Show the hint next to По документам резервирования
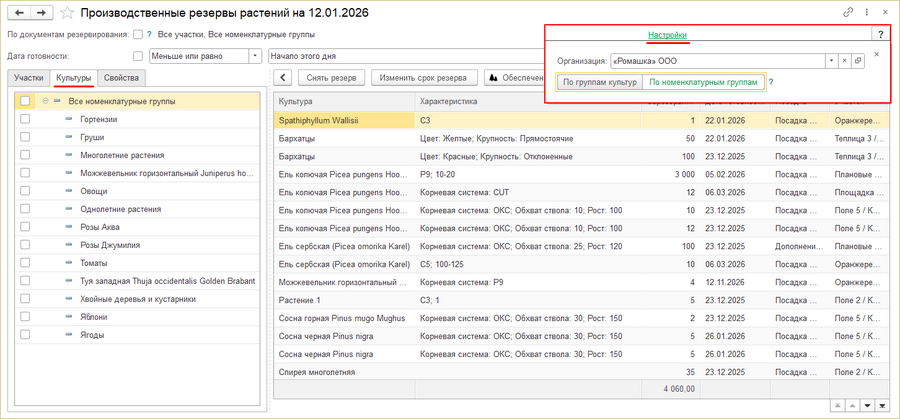 [149, 34]
